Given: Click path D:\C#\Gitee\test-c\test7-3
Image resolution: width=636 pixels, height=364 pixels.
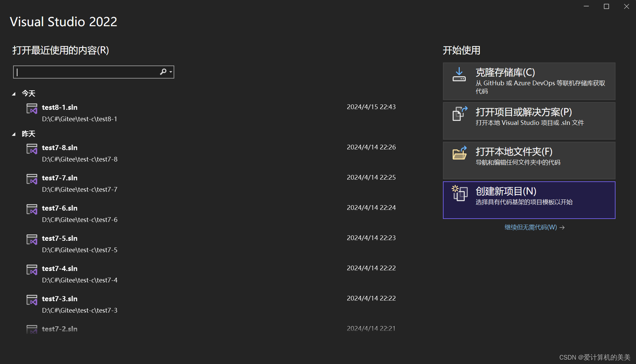Looking at the screenshot, I should pyautogui.click(x=80, y=310).
